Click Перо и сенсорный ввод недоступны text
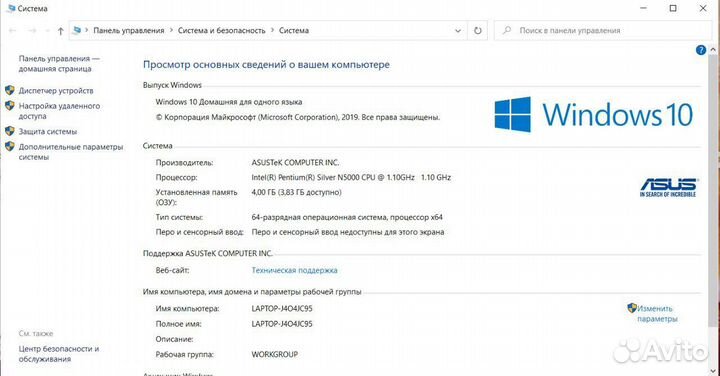Viewport: 720px width, 376px height. tap(348, 232)
